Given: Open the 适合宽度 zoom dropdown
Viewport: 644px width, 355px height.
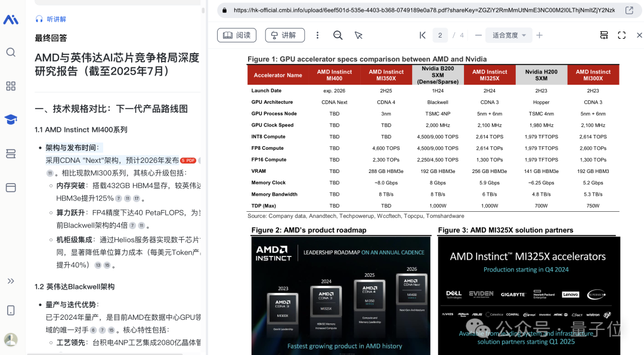Looking at the screenshot, I should coord(509,35).
